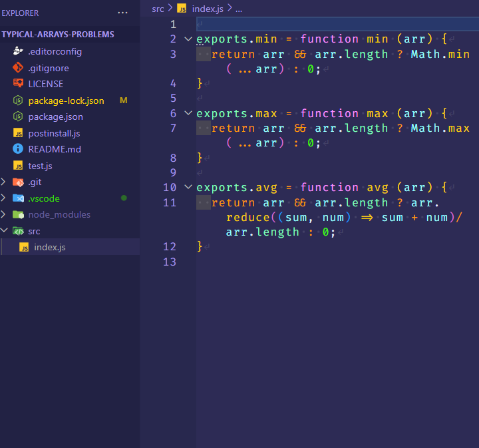The width and height of the screenshot is (479, 448).
Task: Fold the exports.max function at line 6
Action: 188,113
